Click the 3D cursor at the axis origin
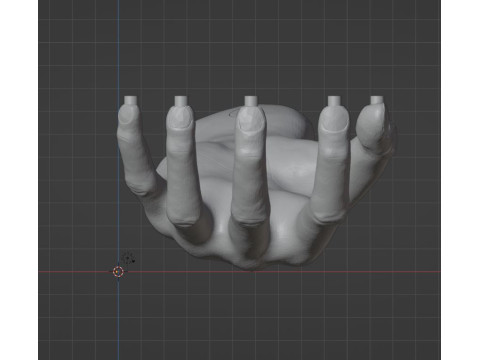480x360 pixels. [118, 272]
